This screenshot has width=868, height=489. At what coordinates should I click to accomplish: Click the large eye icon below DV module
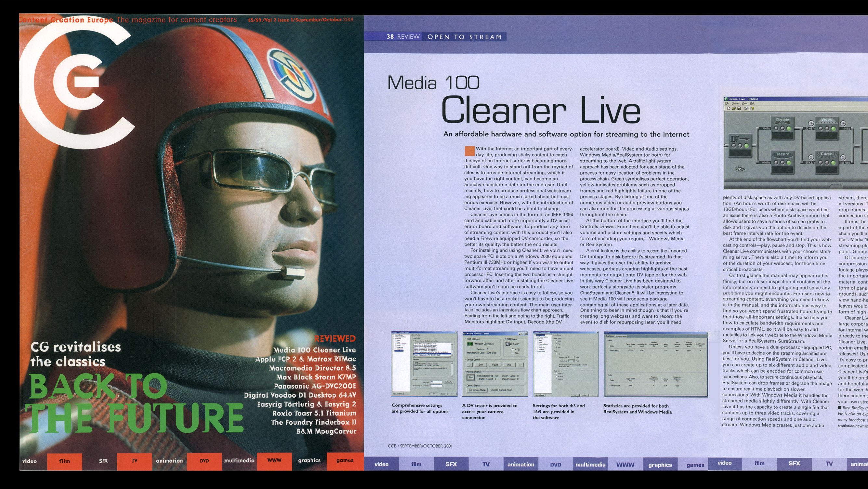tap(740, 169)
